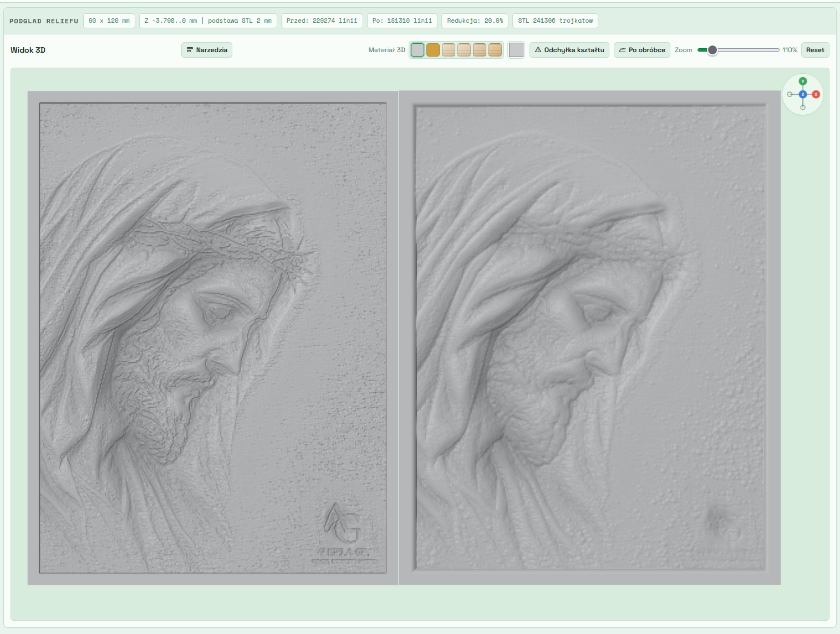Select the third wood material swatch
The height and width of the screenshot is (634, 840).
click(x=480, y=50)
